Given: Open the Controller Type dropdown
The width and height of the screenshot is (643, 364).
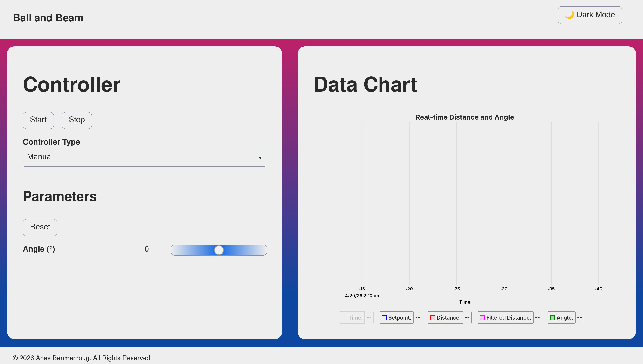Looking at the screenshot, I should (x=144, y=157).
